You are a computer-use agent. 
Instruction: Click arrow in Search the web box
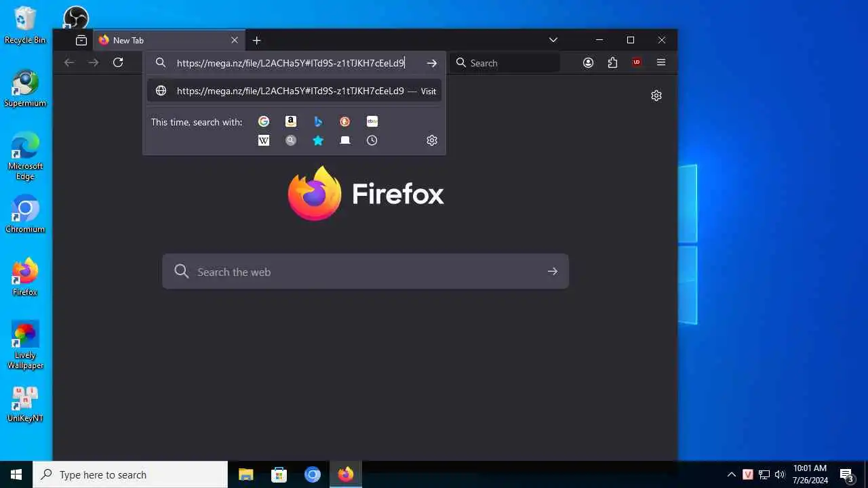[x=553, y=272]
